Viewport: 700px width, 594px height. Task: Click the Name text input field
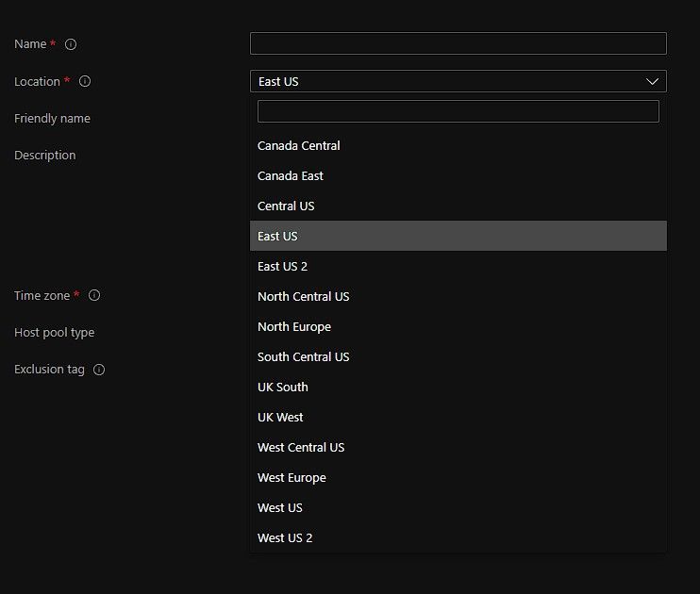pos(458,43)
